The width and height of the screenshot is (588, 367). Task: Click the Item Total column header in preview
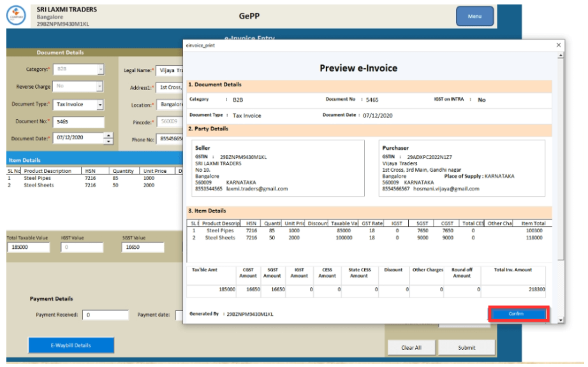click(x=533, y=223)
